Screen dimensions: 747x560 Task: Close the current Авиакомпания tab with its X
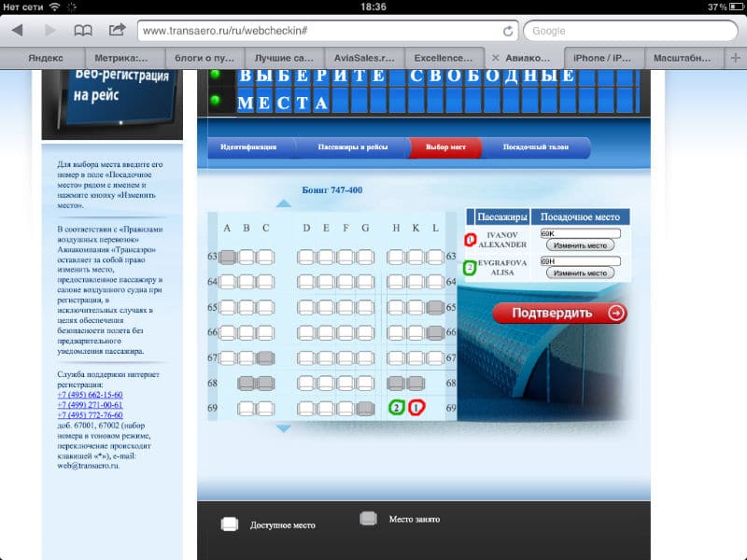click(x=496, y=57)
